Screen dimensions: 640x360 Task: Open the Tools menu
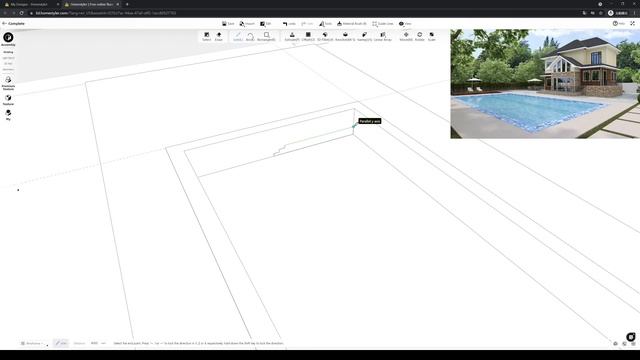point(325,24)
